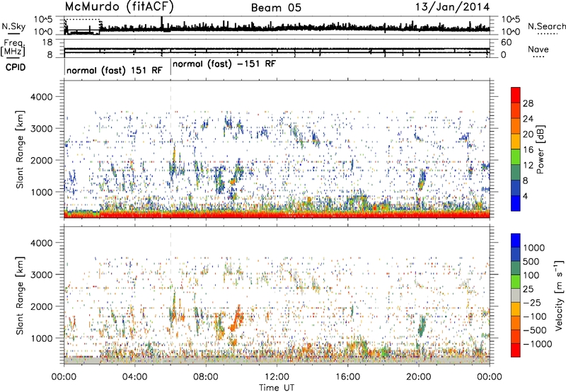Click the '18' frequency axis tick

[x=47, y=42]
